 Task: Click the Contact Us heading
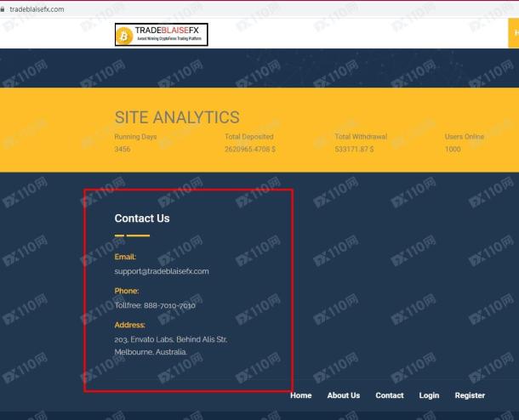coord(142,219)
